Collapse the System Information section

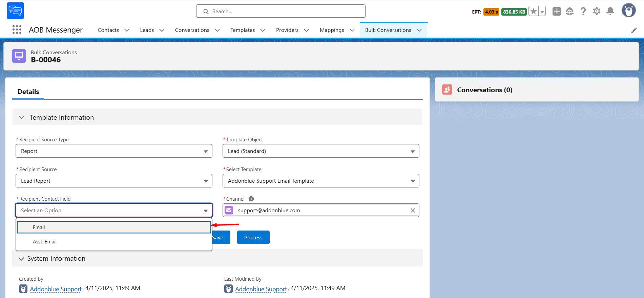(x=21, y=259)
